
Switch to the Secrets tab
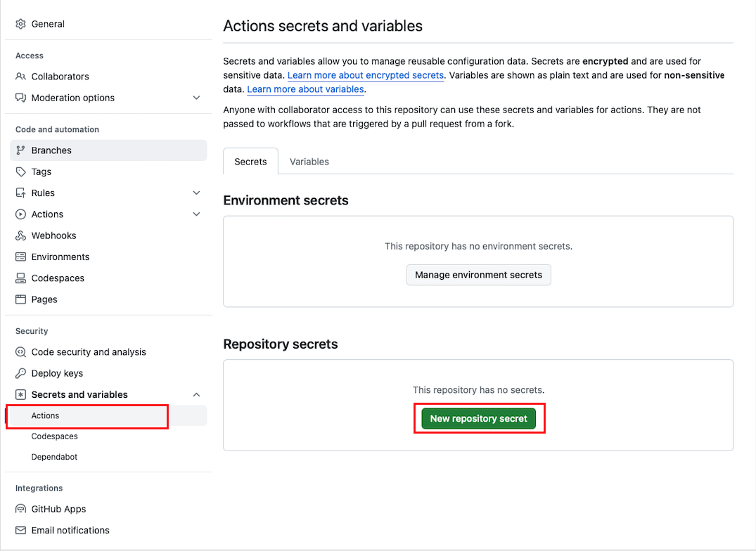pyautogui.click(x=251, y=162)
